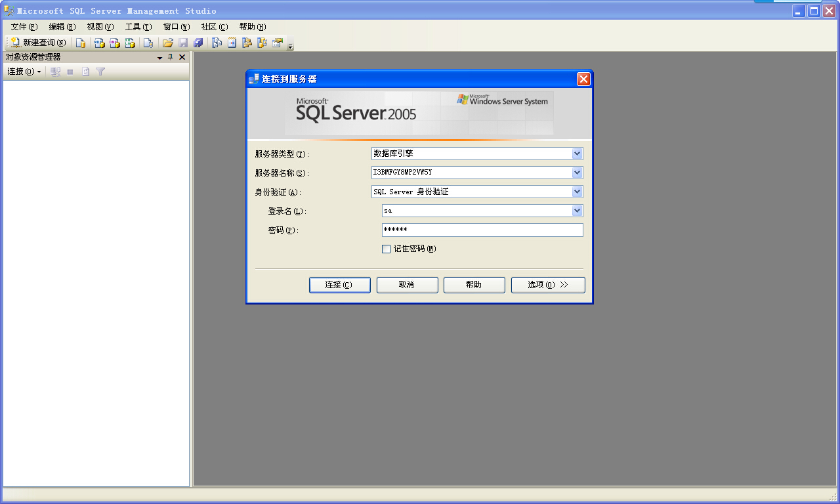Click the Open File folder icon
The image size is (840, 504).
tap(168, 43)
